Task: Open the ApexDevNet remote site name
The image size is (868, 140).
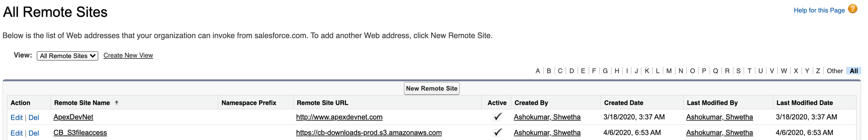Action: click(73, 117)
